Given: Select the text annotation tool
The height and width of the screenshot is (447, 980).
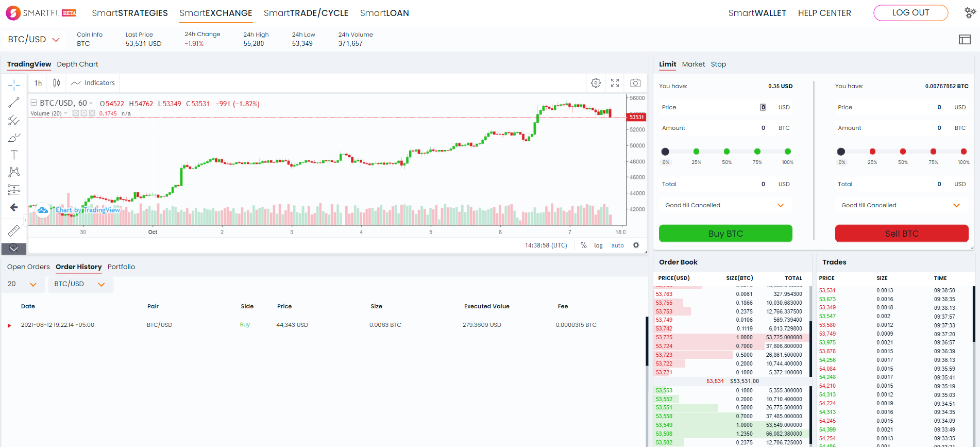Looking at the screenshot, I should coord(14,155).
